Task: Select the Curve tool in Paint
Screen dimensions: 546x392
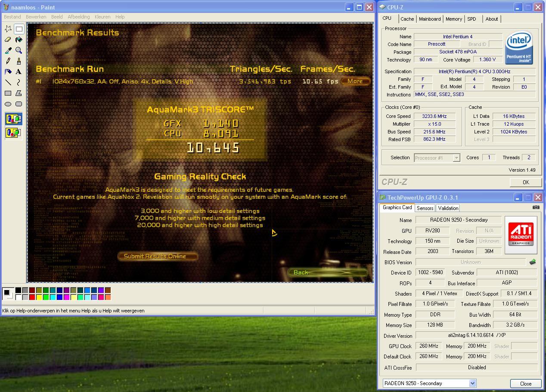Action: [x=19, y=82]
